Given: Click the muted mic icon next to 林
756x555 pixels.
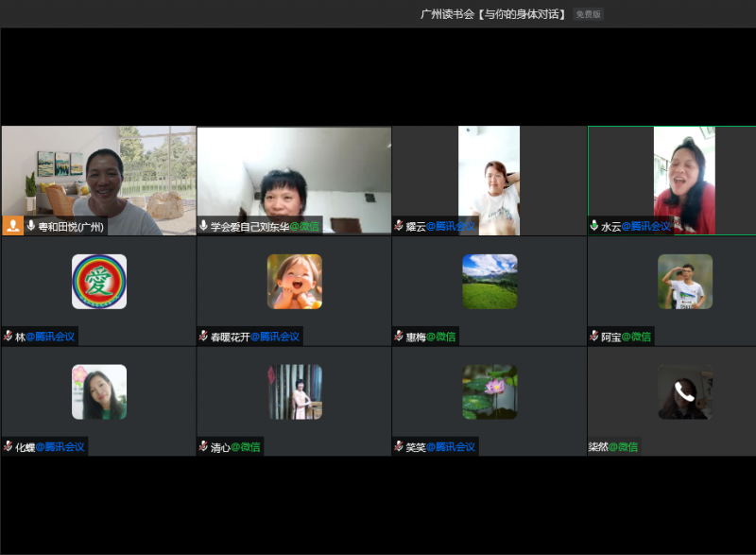Looking at the screenshot, I should point(8,337).
